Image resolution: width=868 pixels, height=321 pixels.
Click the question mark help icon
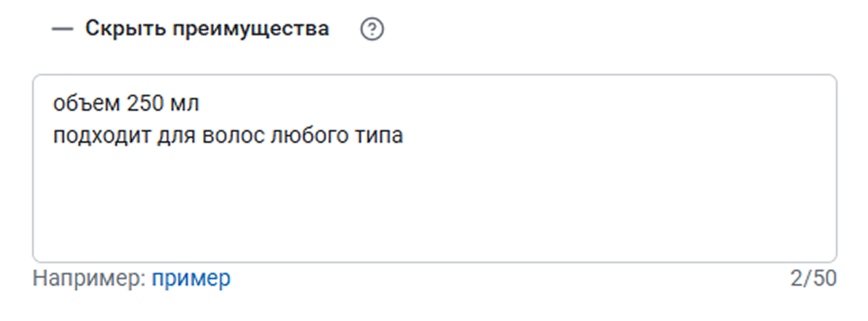coord(372,30)
